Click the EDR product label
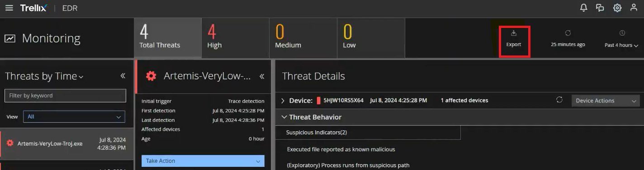 click(70, 8)
